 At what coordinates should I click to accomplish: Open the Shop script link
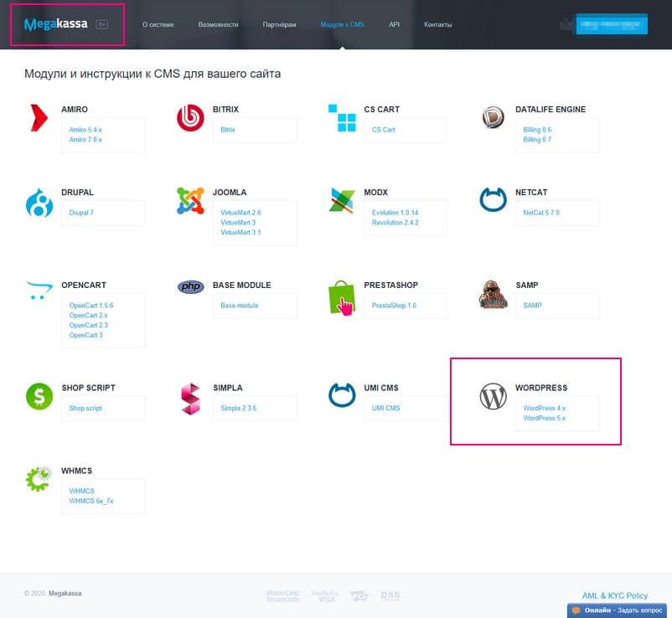(x=85, y=408)
